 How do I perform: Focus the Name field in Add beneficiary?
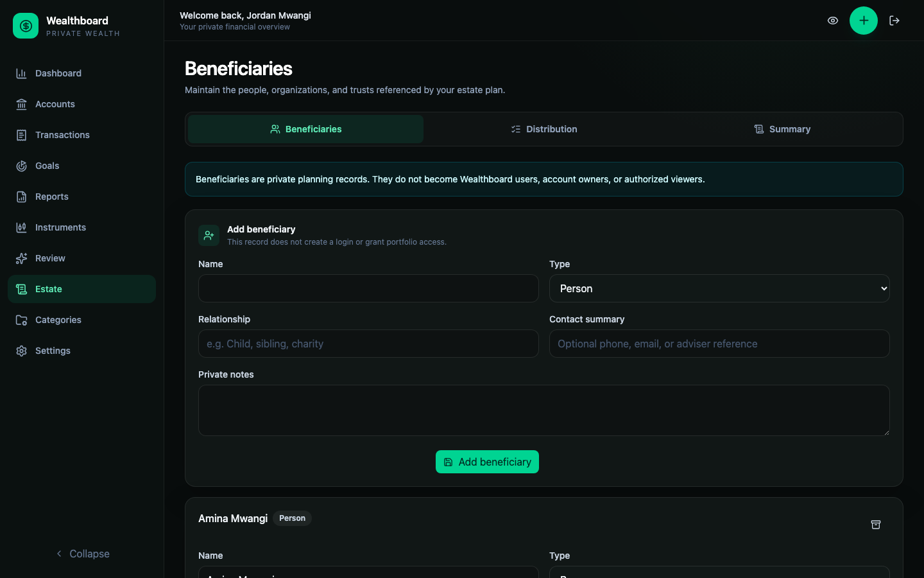pyautogui.click(x=368, y=288)
